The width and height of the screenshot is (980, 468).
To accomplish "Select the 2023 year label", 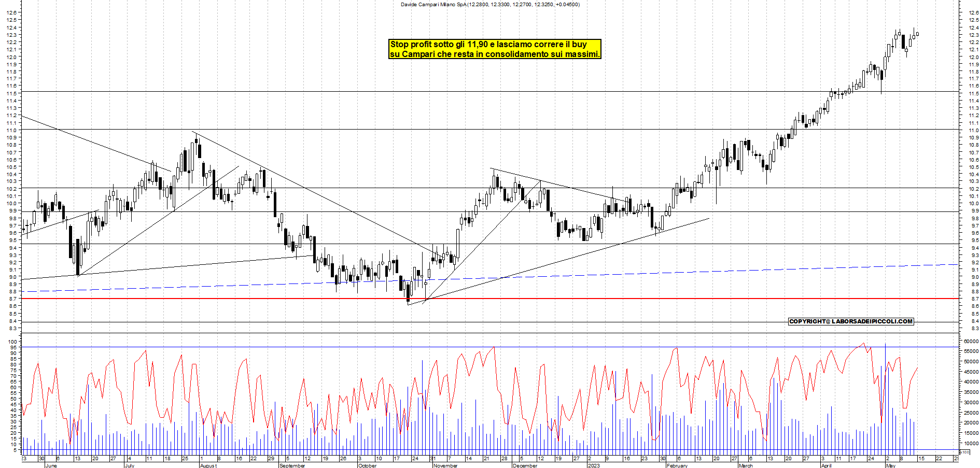I will tap(593, 465).
